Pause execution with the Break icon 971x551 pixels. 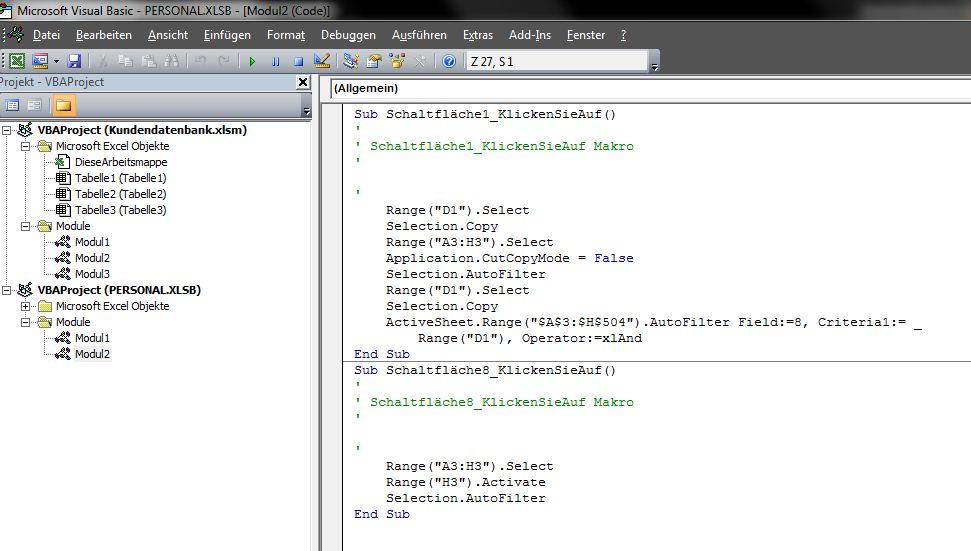pyautogui.click(x=276, y=61)
